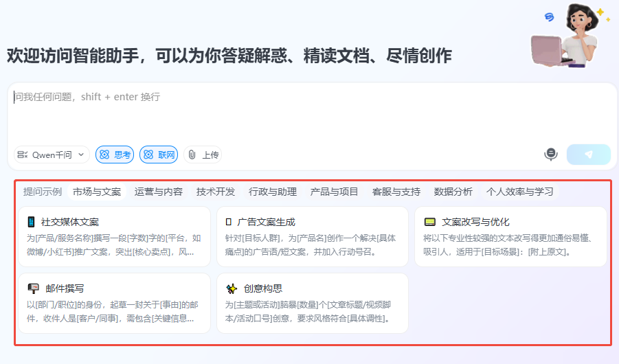The width and height of the screenshot is (619, 364).
Task: Click the mailbox icon beside 邮件撰写
Action: click(x=33, y=288)
